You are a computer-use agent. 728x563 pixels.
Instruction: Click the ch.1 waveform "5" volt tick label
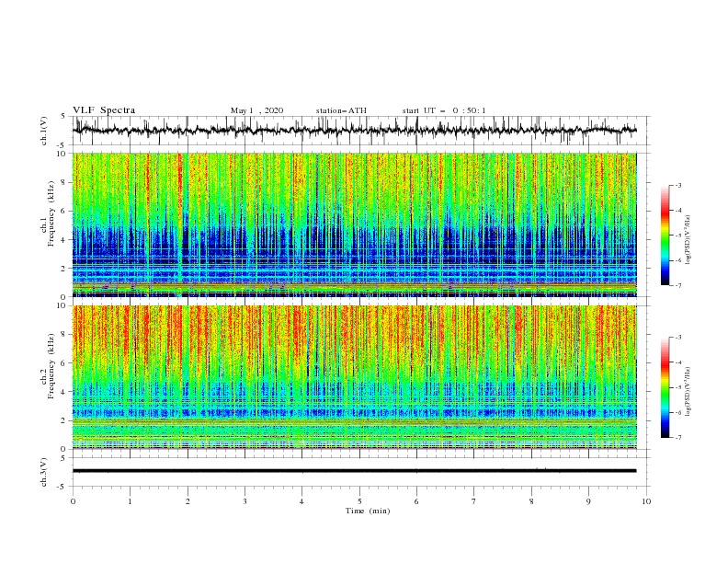click(x=63, y=117)
